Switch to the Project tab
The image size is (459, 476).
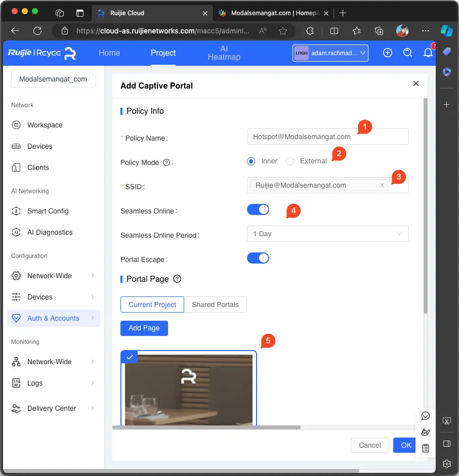(x=163, y=53)
